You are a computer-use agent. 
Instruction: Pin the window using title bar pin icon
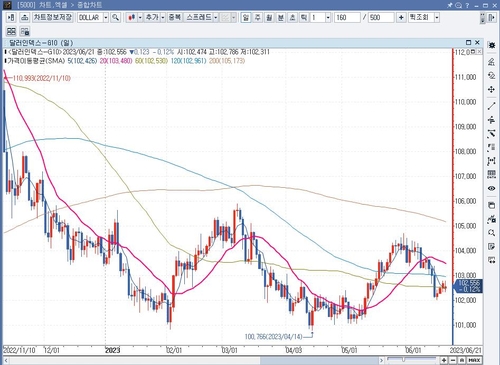tap(450, 5)
